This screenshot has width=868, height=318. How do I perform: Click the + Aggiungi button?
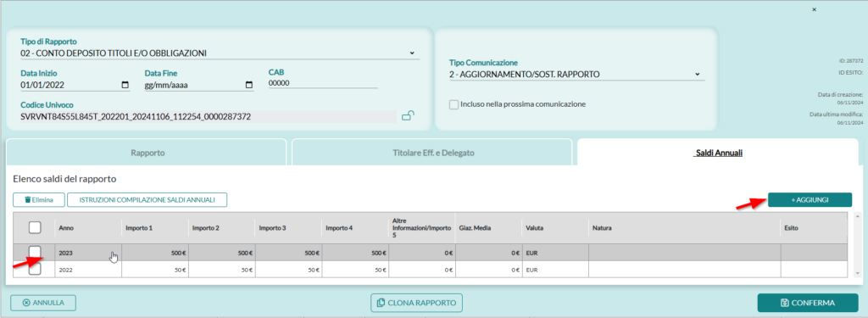tap(810, 199)
